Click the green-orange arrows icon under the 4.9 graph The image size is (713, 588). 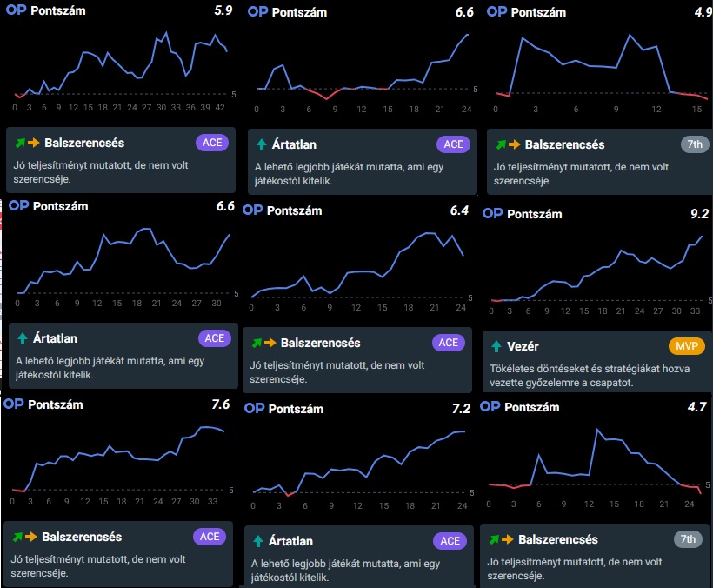[509, 144]
